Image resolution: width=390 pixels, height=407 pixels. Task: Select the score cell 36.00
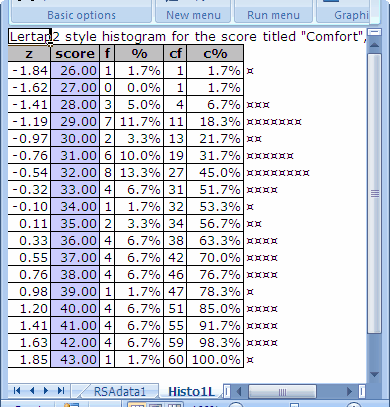click(x=75, y=240)
